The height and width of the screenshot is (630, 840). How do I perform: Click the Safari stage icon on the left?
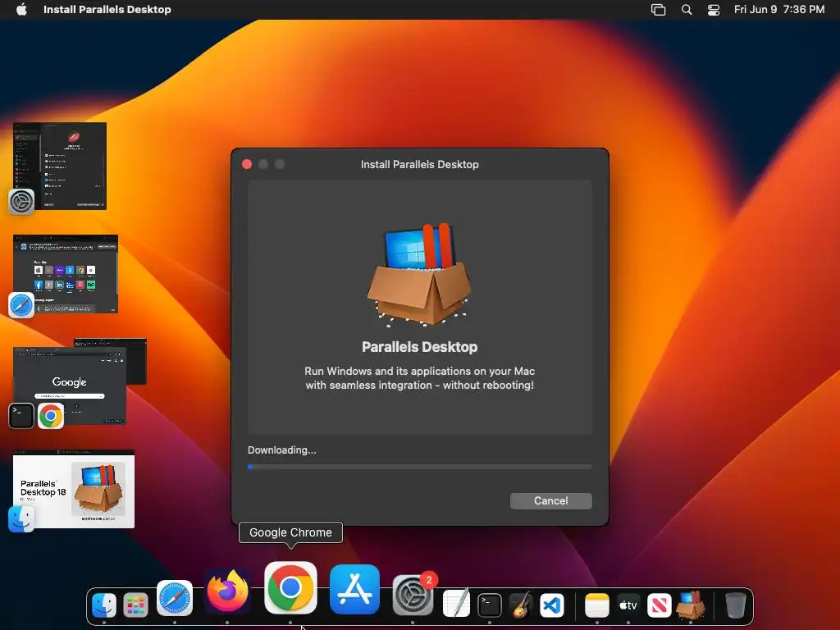(21, 305)
